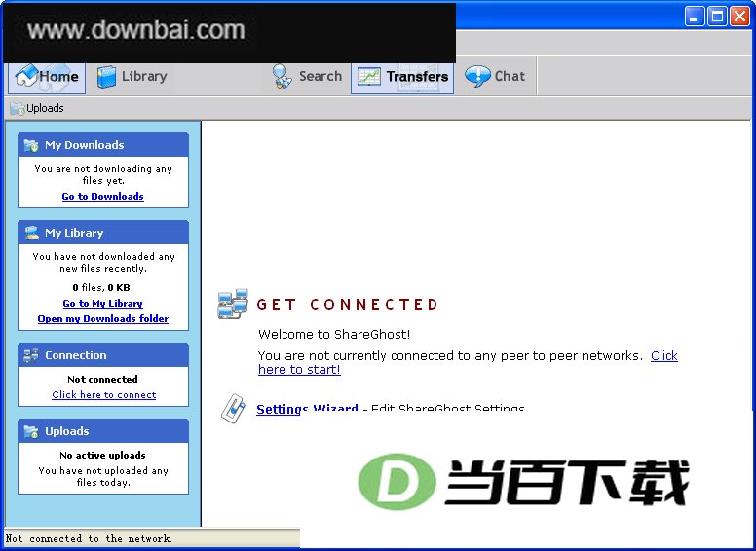Select 'You are not downloading any files yet.' text
The width and height of the screenshot is (756, 551).
tap(103, 174)
